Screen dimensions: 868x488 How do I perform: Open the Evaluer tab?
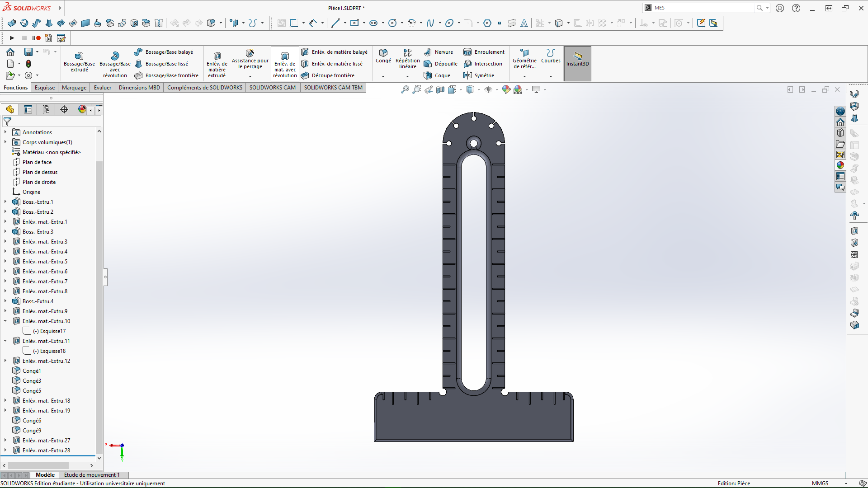pos(103,88)
